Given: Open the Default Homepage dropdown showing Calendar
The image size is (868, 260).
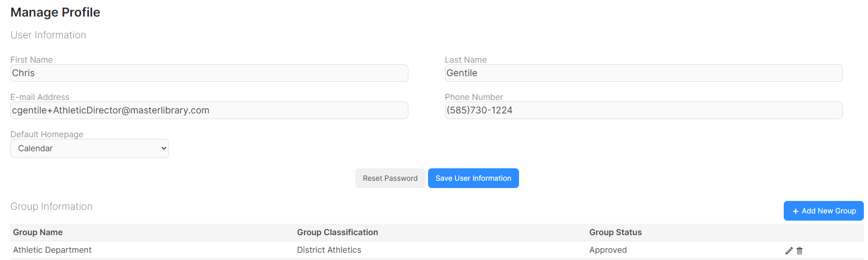Looking at the screenshot, I should [89, 148].
